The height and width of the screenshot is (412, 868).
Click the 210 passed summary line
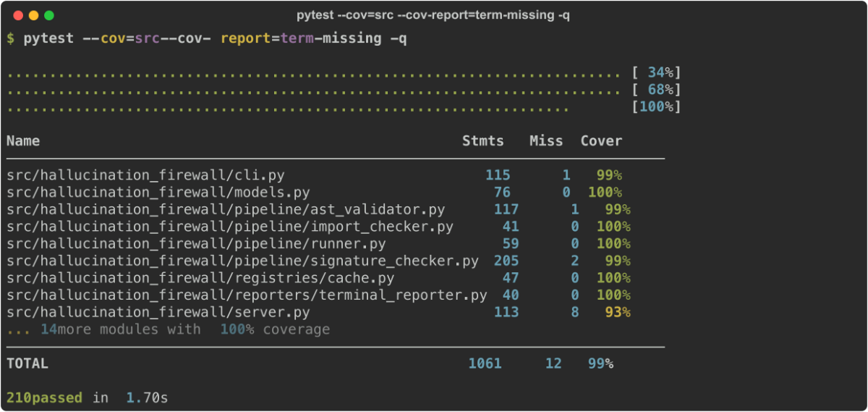click(x=87, y=398)
